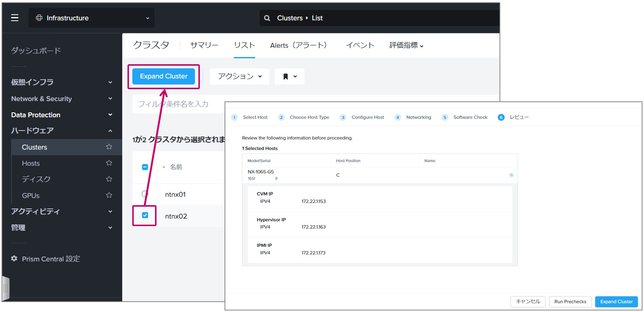Click the Run Prechecks button
The height and width of the screenshot is (312, 644).
(x=570, y=302)
